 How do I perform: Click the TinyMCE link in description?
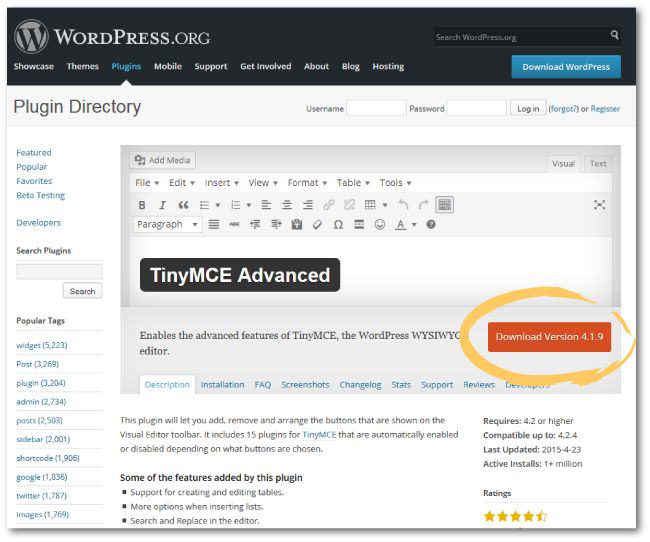click(x=319, y=435)
